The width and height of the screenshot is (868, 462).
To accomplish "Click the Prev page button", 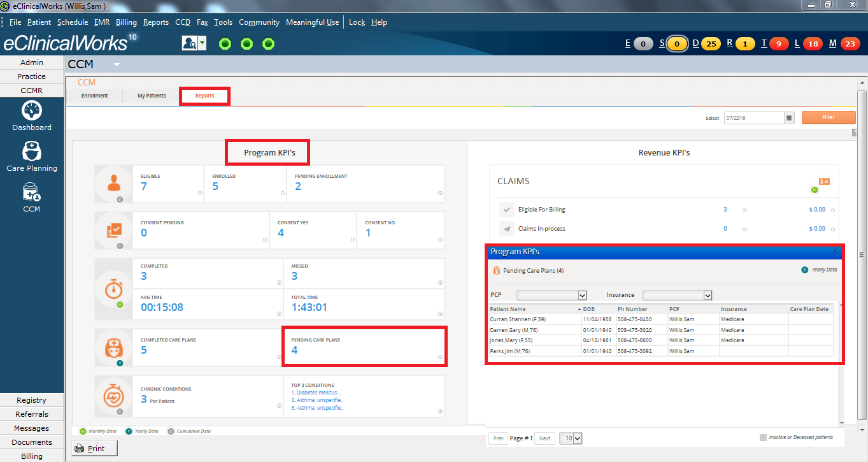I will click(x=499, y=438).
